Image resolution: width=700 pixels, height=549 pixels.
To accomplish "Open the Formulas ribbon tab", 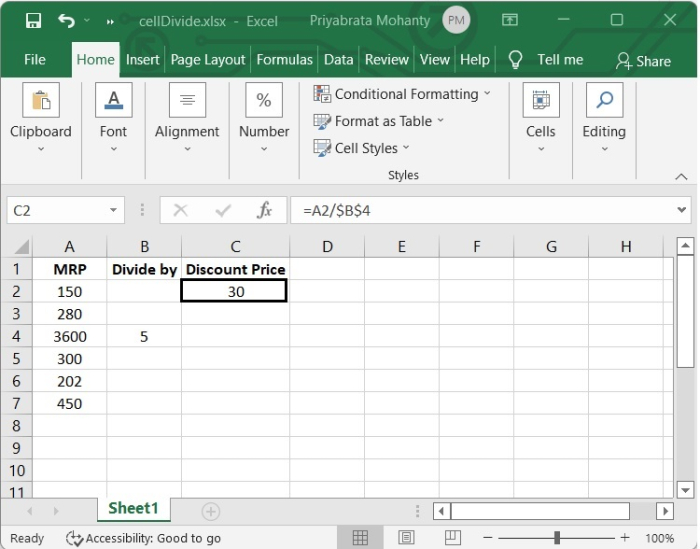I will pos(284,60).
